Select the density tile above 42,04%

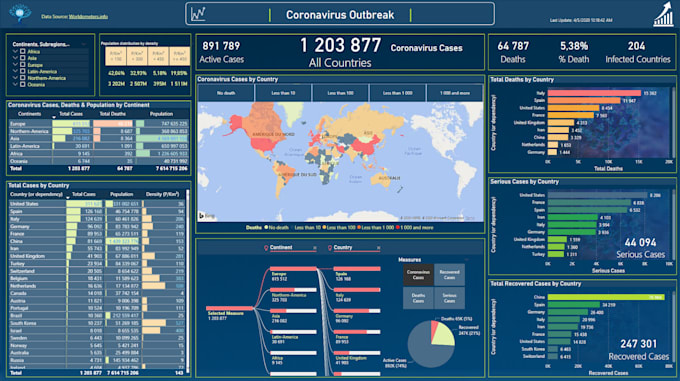pyautogui.click(x=116, y=56)
